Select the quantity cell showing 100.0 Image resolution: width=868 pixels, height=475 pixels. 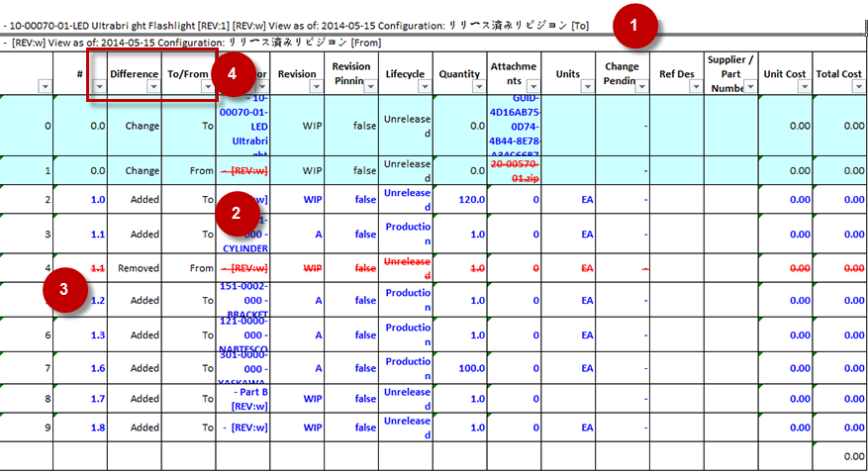pyautogui.click(x=460, y=368)
